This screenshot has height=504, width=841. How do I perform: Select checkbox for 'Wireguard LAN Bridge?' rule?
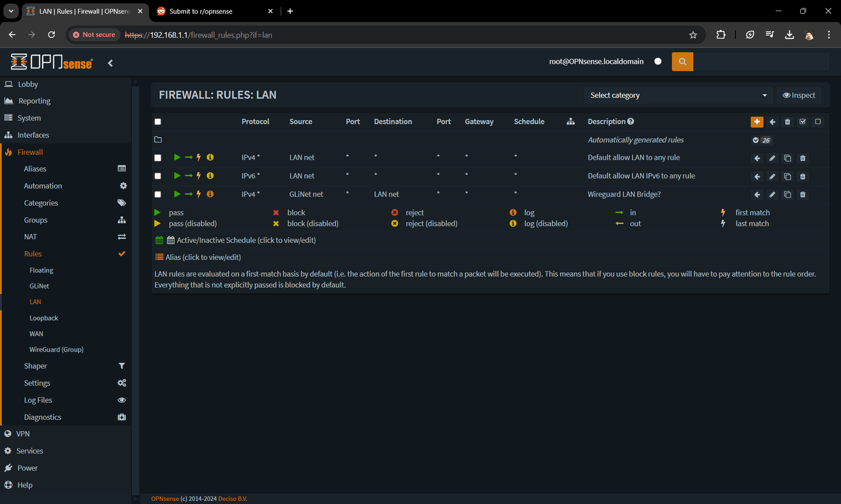[x=158, y=195]
